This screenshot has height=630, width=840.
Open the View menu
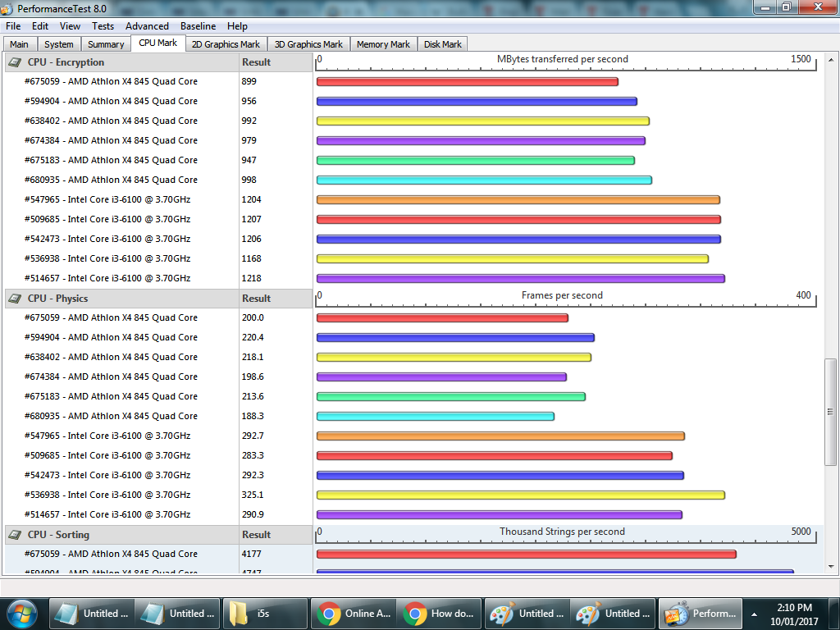(70, 26)
